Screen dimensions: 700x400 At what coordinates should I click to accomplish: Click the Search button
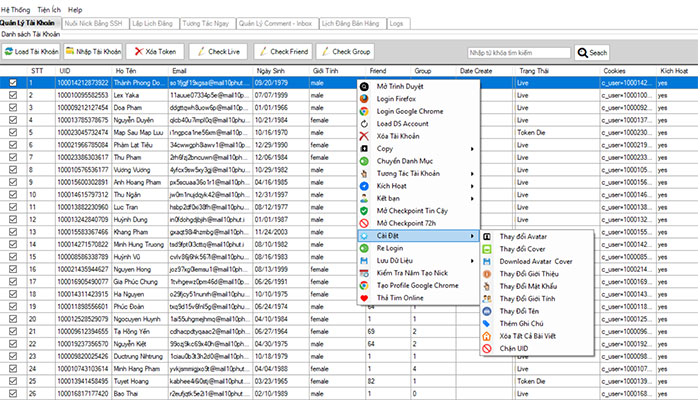[x=592, y=53]
